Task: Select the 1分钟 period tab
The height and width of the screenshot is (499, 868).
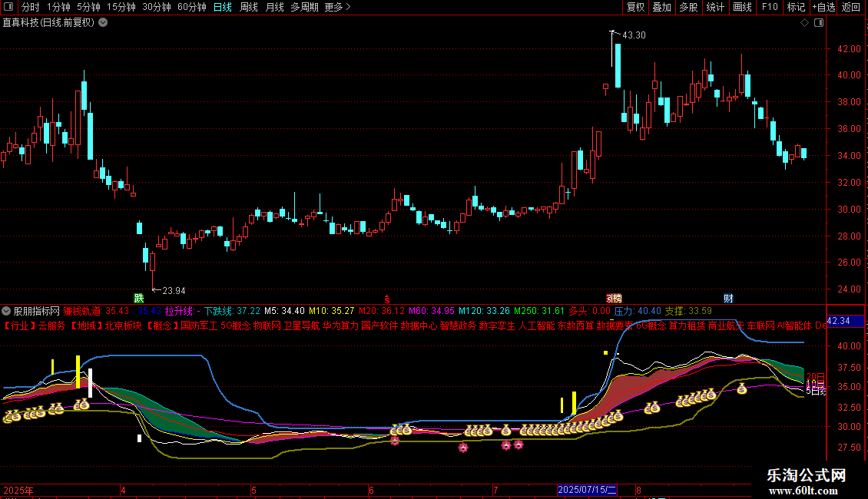Action: click(x=58, y=7)
